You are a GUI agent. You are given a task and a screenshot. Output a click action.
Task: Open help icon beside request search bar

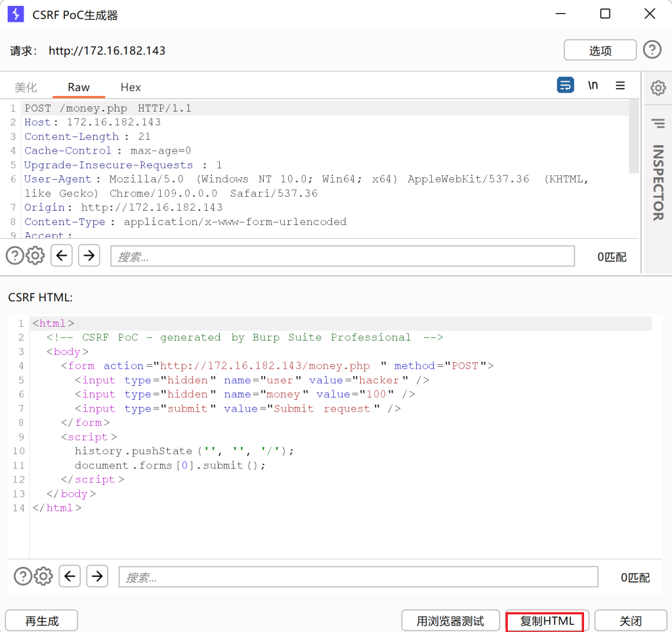click(x=14, y=256)
